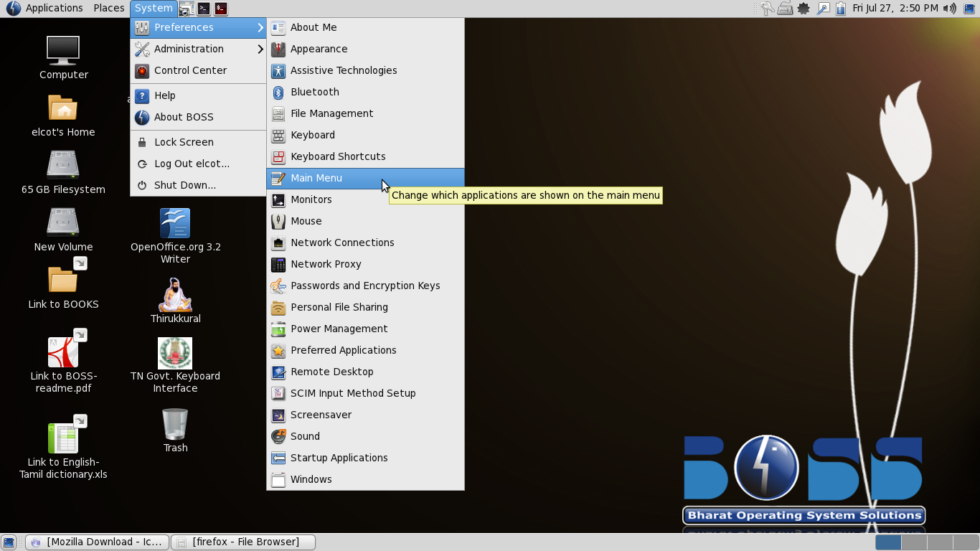The width and height of the screenshot is (980, 551).
Task: Open Mouse preferences
Action: pos(365,221)
